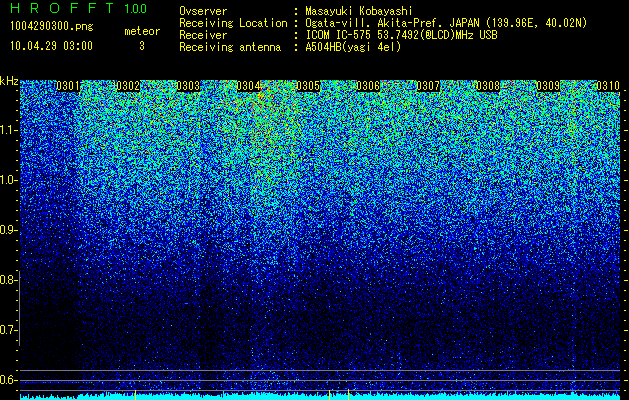This screenshot has height=400, width=629.
Task: Select the 0302 time marker label
Action: coord(128,86)
